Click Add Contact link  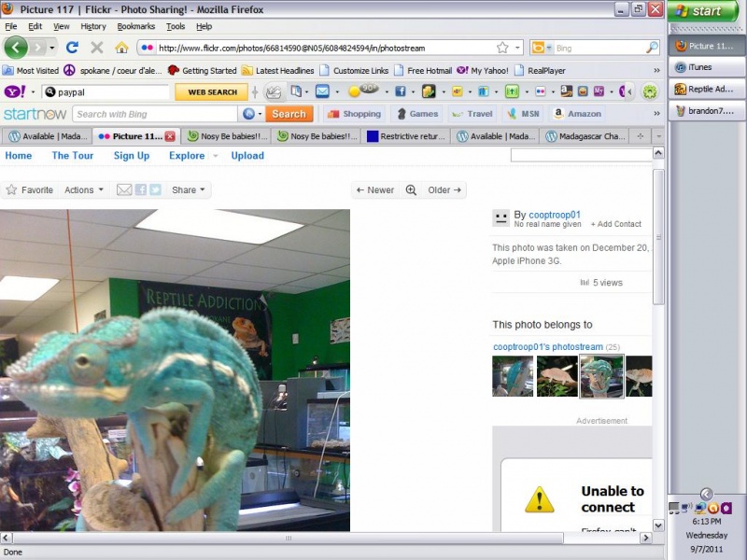click(616, 224)
